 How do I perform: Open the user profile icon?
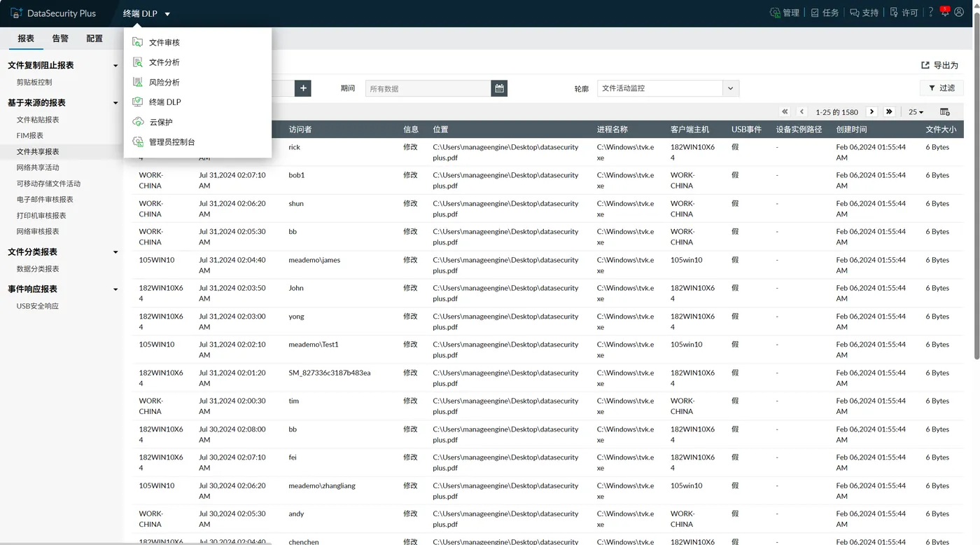pyautogui.click(x=959, y=13)
